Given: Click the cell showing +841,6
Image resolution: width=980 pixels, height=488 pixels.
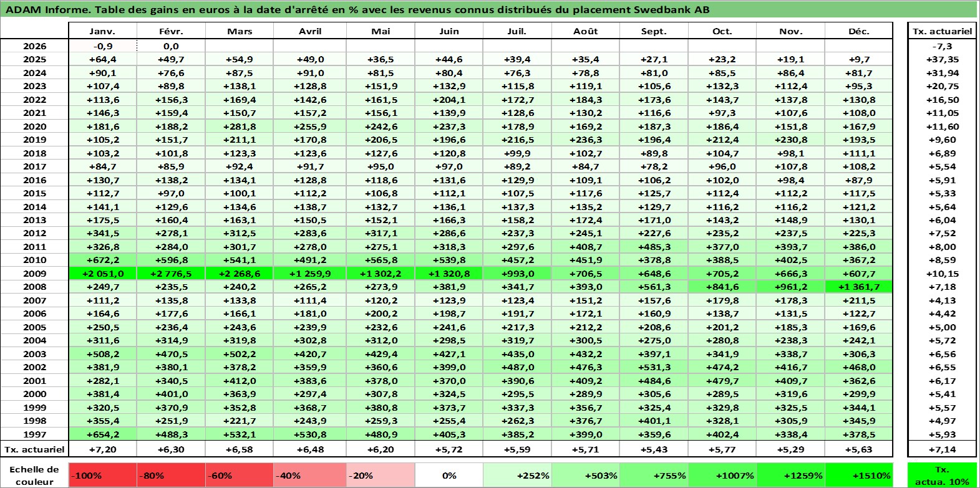Looking at the screenshot, I should [722, 287].
